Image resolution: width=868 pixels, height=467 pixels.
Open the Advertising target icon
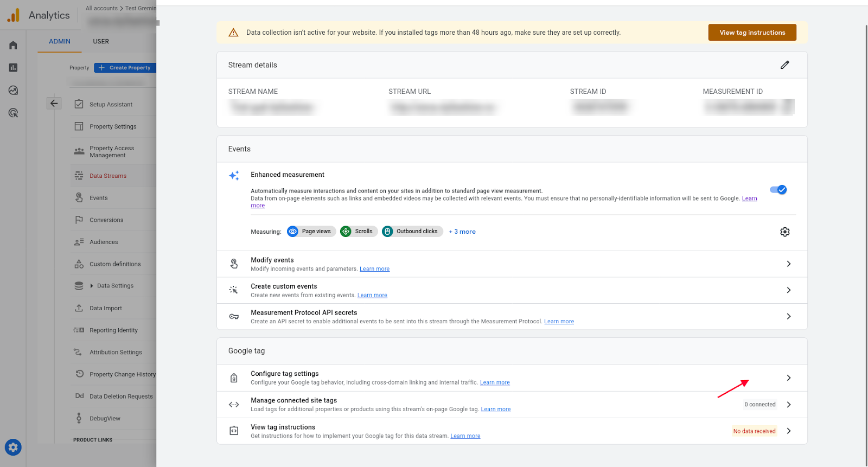click(13, 113)
